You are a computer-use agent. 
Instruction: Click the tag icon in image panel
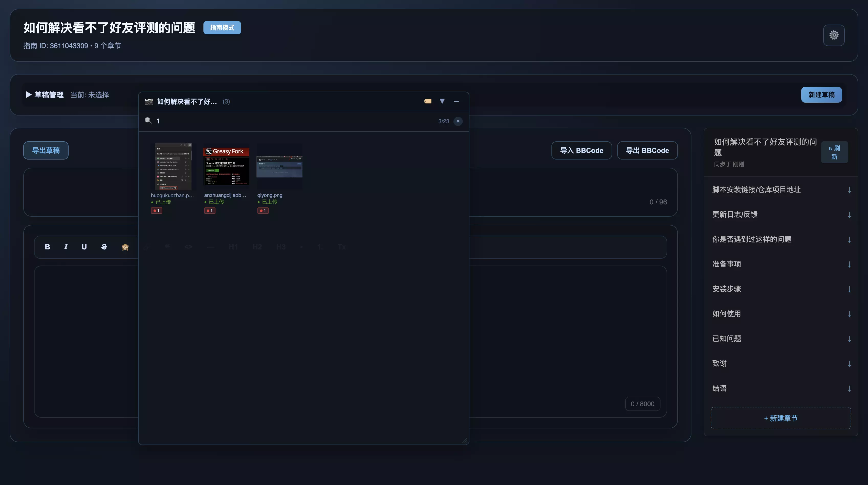[x=428, y=101]
